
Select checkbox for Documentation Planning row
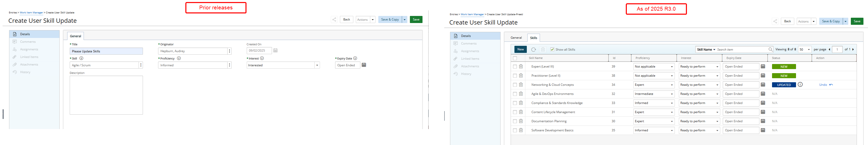pos(515,122)
